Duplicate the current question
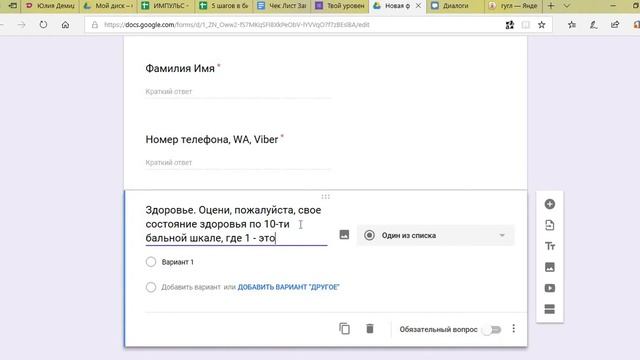 pyautogui.click(x=344, y=329)
